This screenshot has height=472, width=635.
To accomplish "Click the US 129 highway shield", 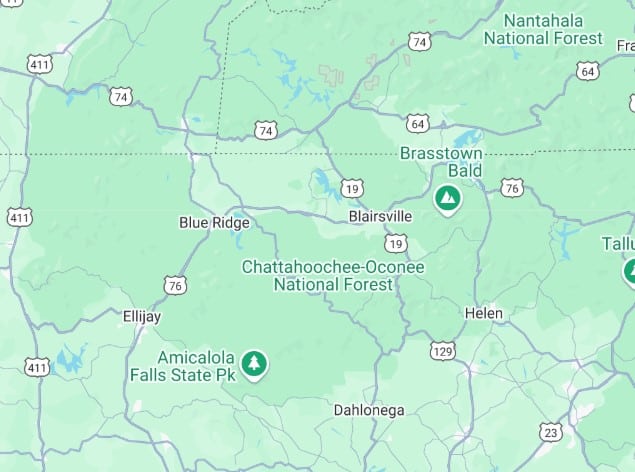I will [x=443, y=351].
